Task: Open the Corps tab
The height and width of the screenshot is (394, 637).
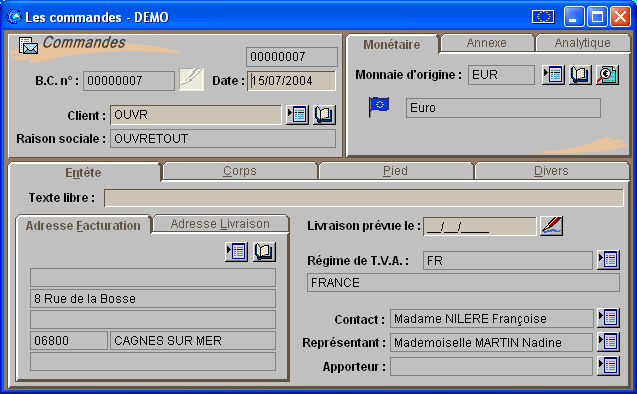Action: coord(240,171)
